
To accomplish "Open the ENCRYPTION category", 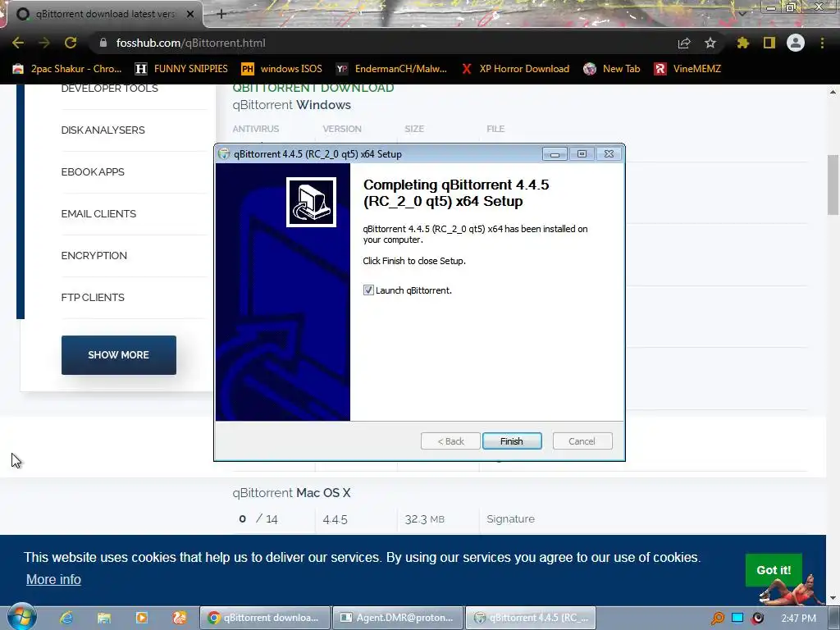I will (94, 256).
